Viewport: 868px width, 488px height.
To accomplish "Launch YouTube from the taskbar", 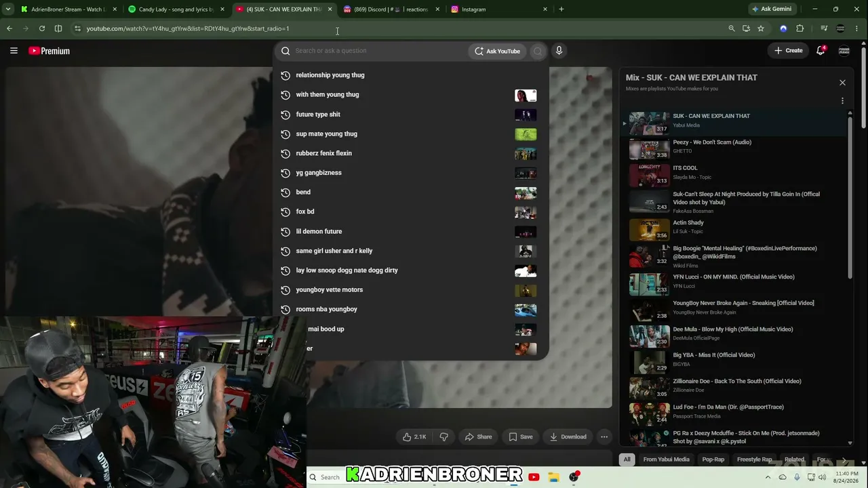I will [x=534, y=477].
